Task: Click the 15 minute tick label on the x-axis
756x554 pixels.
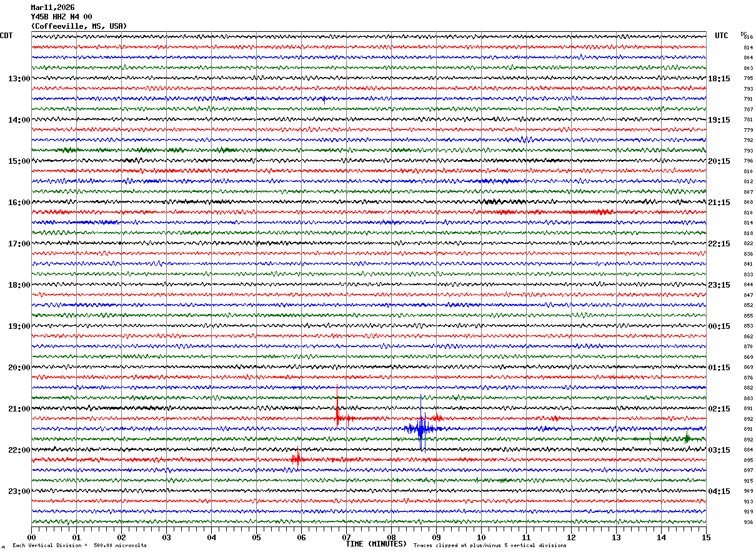Action: click(705, 537)
